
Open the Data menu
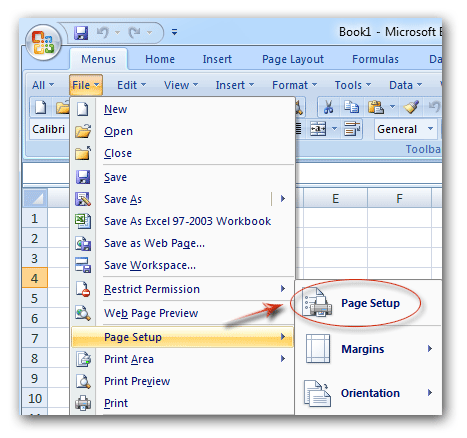click(405, 85)
